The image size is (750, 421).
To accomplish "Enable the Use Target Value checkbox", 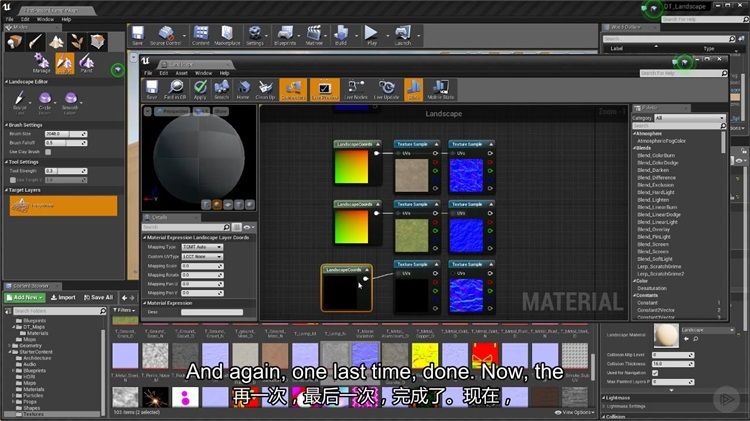I will (13, 180).
